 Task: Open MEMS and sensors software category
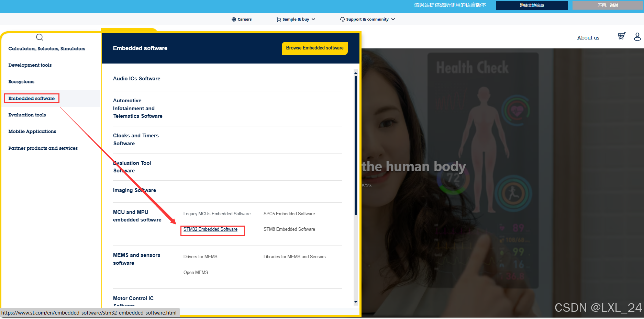coord(137,259)
